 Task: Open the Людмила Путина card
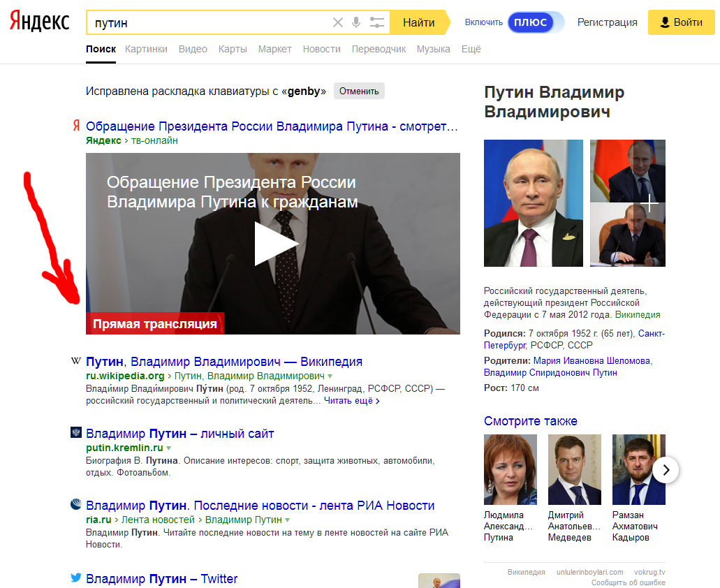[510, 488]
